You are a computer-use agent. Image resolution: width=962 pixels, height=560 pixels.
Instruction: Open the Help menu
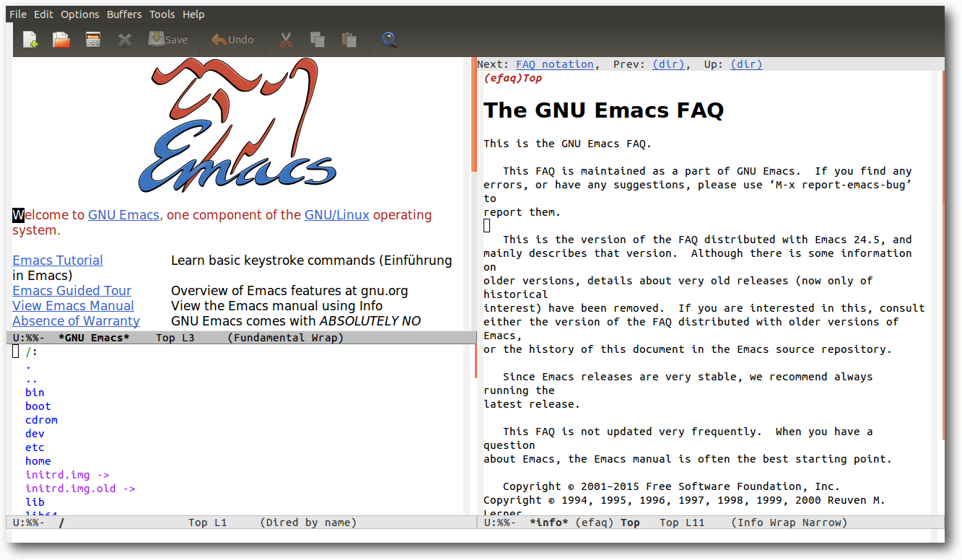[x=193, y=14]
